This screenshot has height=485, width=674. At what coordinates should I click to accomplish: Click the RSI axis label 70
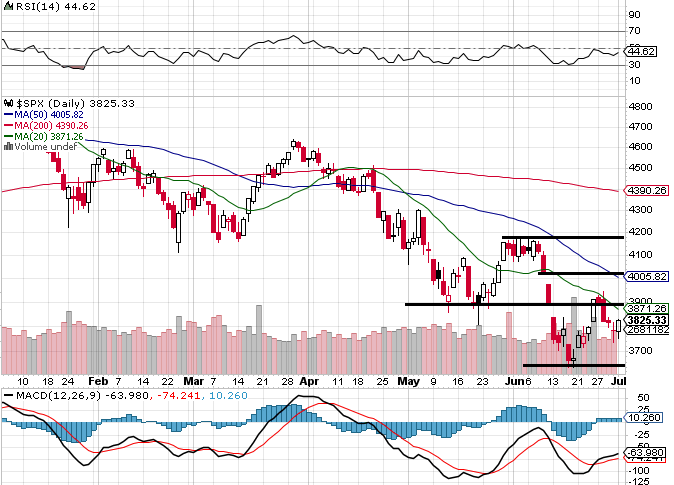[634, 31]
